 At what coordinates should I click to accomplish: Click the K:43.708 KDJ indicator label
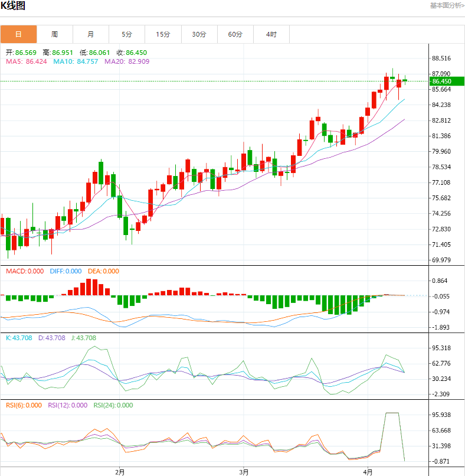(18, 338)
